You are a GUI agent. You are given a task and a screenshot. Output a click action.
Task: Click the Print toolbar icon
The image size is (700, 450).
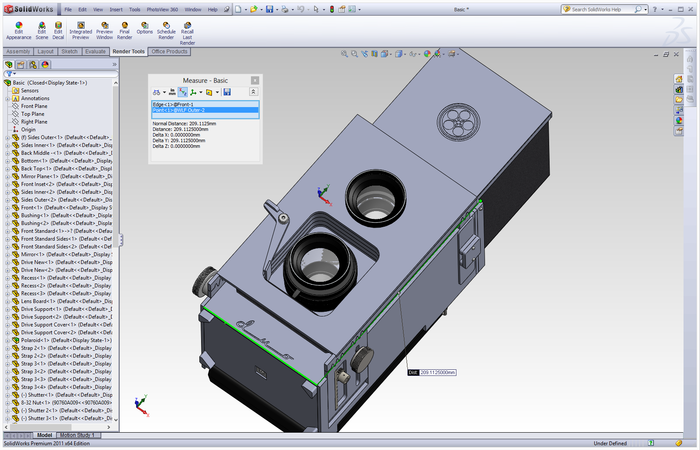284,9
